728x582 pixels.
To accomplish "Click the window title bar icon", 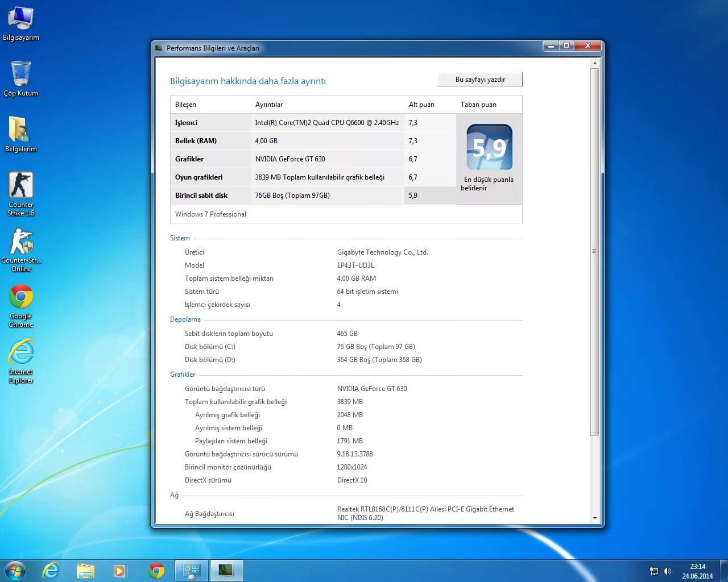I will coord(159,48).
